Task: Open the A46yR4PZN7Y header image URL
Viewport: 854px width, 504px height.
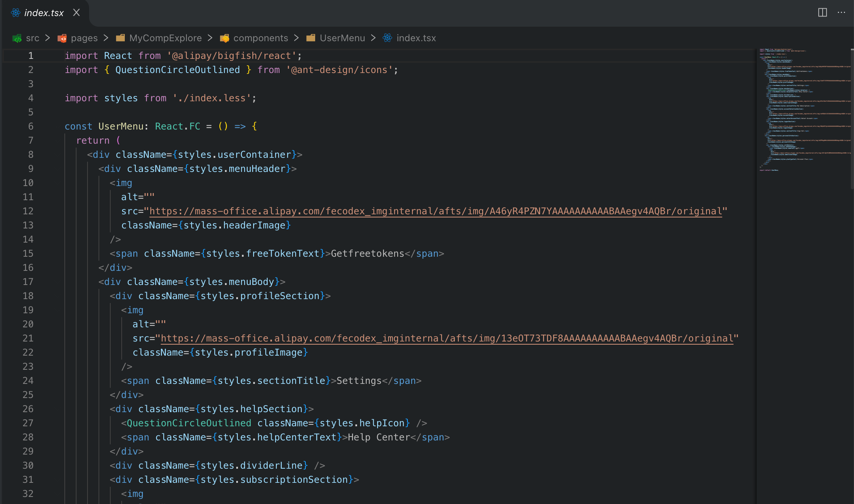Action: coord(436,211)
